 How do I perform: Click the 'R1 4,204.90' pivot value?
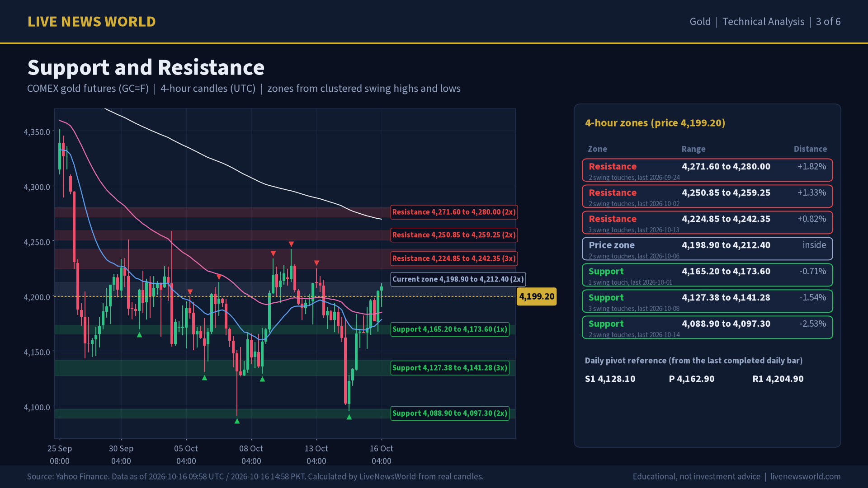pyautogui.click(x=778, y=379)
